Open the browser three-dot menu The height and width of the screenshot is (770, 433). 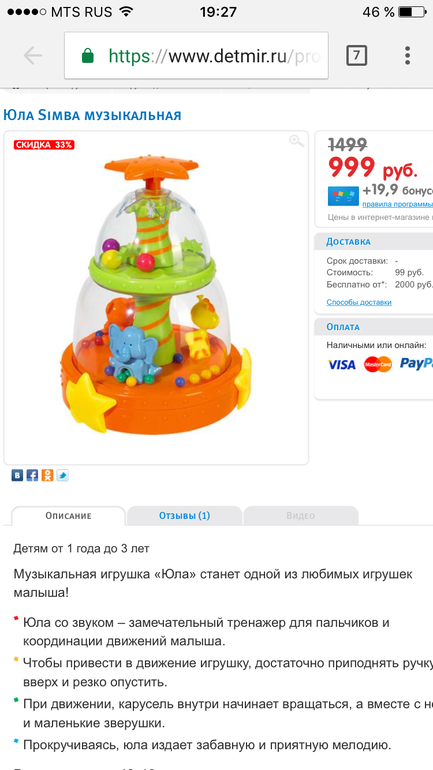[407, 56]
